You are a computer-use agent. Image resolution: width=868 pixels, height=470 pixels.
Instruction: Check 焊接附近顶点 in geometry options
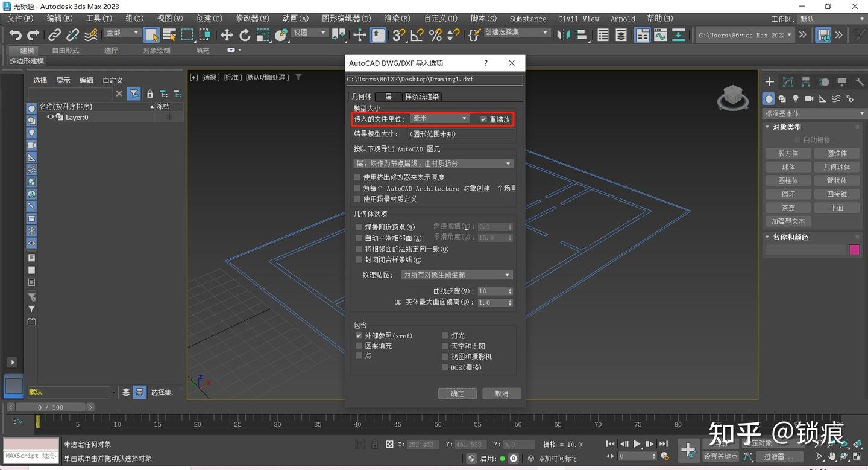pos(359,227)
